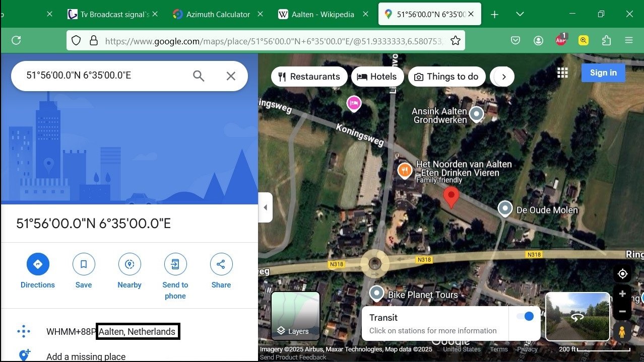The width and height of the screenshot is (644, 362).
Task: Open the Adblock Plus extension icon
Action: pyautogui.click(x=561, y=40)
